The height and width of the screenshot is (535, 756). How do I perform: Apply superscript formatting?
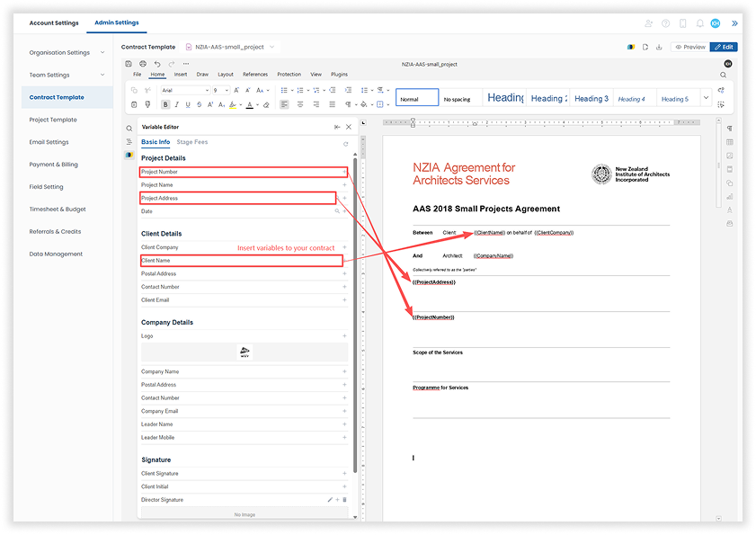pyautogui.click(x=210, y=104)
